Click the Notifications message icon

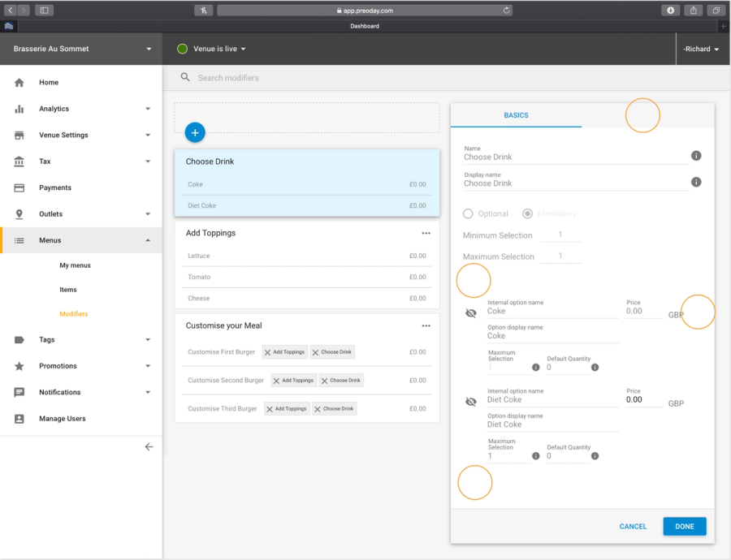pyautogui.click(x=19, y=392)
